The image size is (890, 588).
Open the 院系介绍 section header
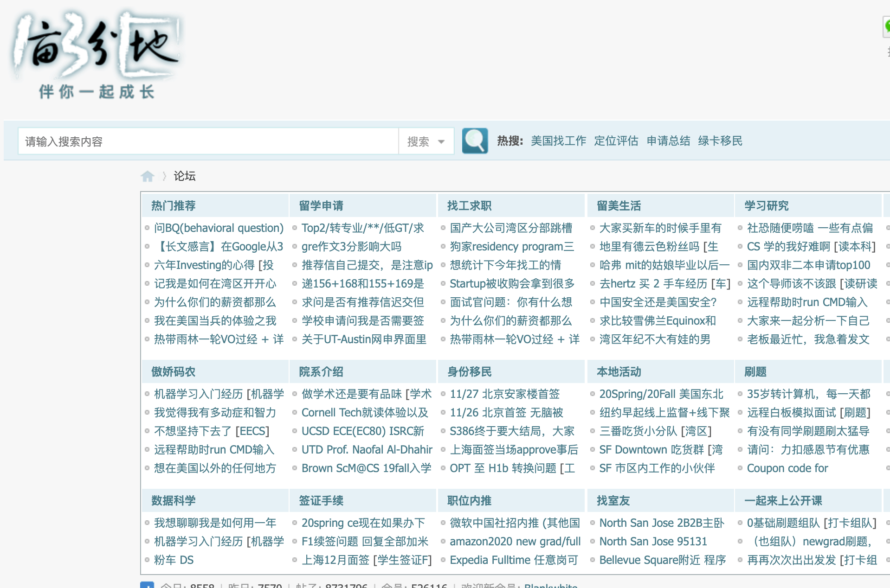pyautogui.click(x=321, y=371)
